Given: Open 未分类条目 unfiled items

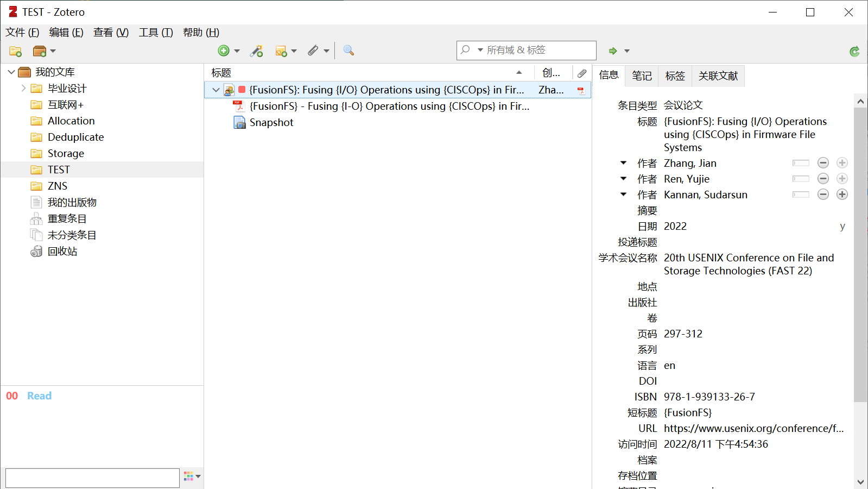Looking at the screenshot, I should [72, 235].
